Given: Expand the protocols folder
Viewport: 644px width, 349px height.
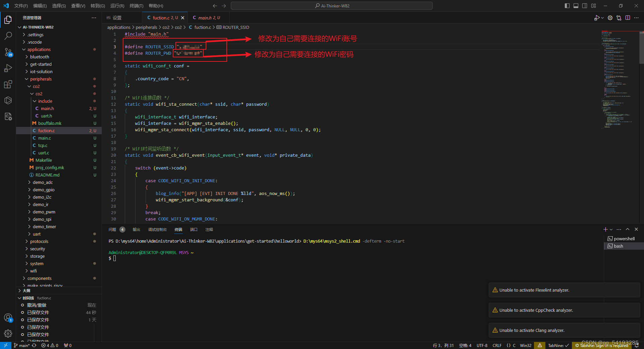Looking at the screenshot, I should point(39,241).
